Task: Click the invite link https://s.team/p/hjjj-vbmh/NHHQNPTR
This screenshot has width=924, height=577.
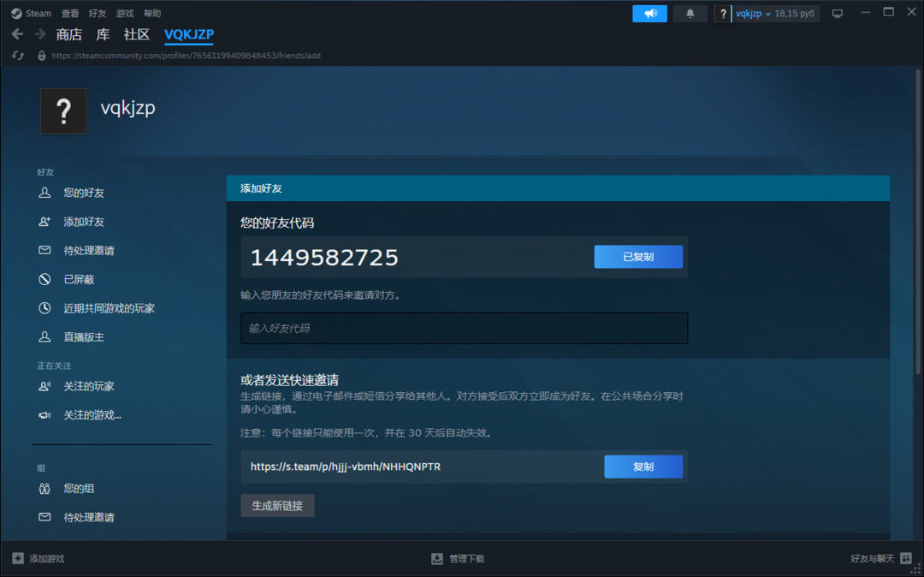Action: (346, 467)
